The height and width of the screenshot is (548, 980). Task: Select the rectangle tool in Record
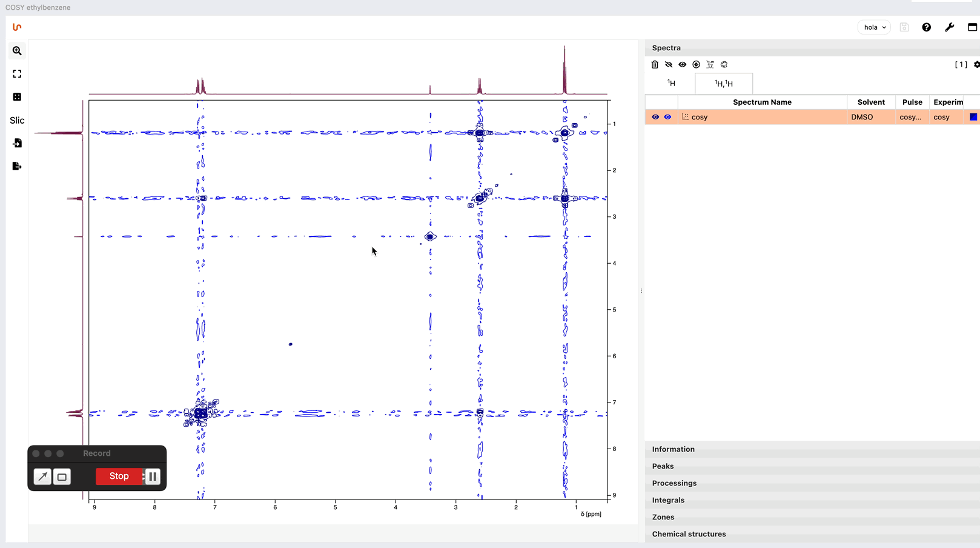(x=62, y=477)
